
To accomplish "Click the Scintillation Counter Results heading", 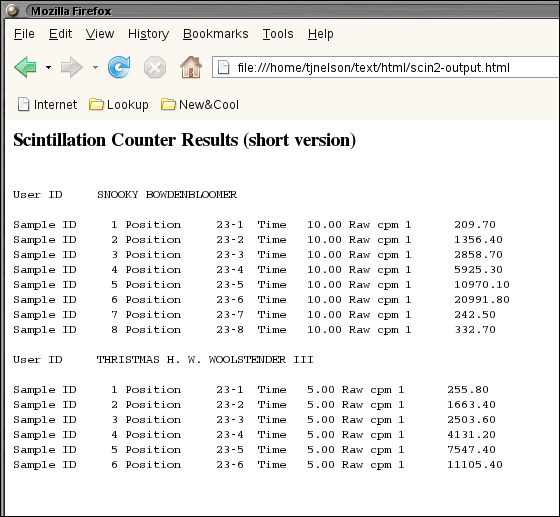I will pos(185,140).
